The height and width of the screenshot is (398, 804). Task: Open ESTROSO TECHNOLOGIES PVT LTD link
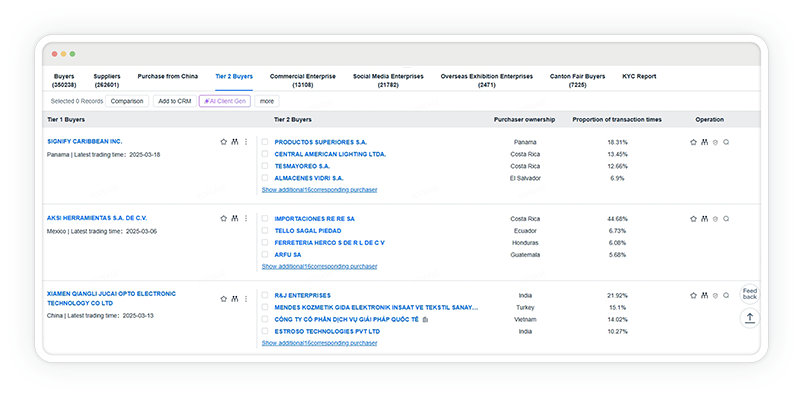(x=327, y=331)
